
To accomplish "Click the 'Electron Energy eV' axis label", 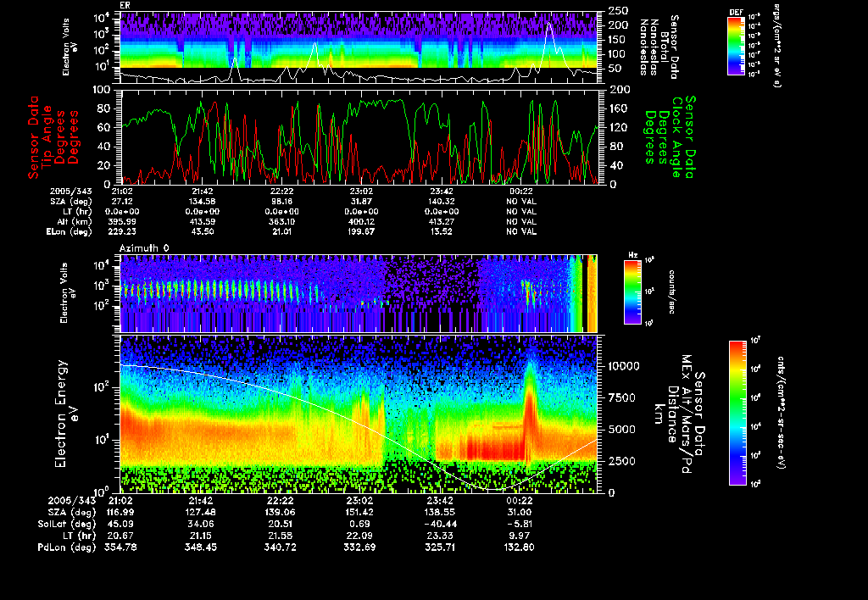I will click(x=66, y=414).
